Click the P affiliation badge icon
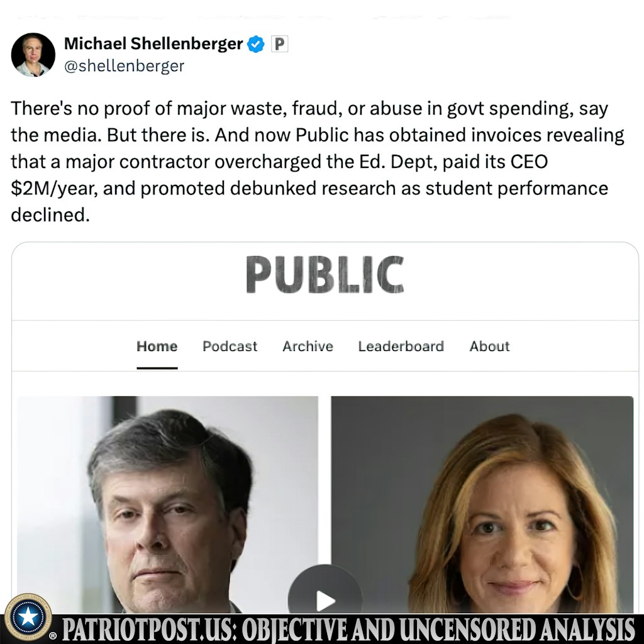Viewport: 644px width, 644px height. (280, 43)
